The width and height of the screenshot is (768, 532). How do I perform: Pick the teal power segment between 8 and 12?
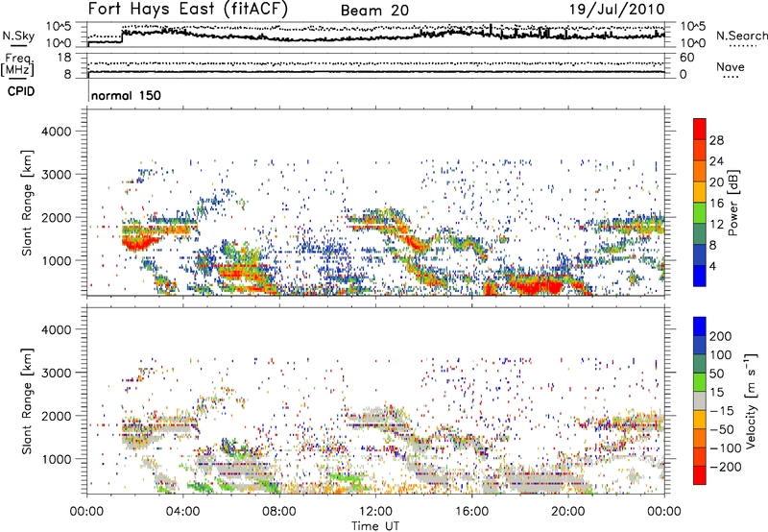(700, 234)
